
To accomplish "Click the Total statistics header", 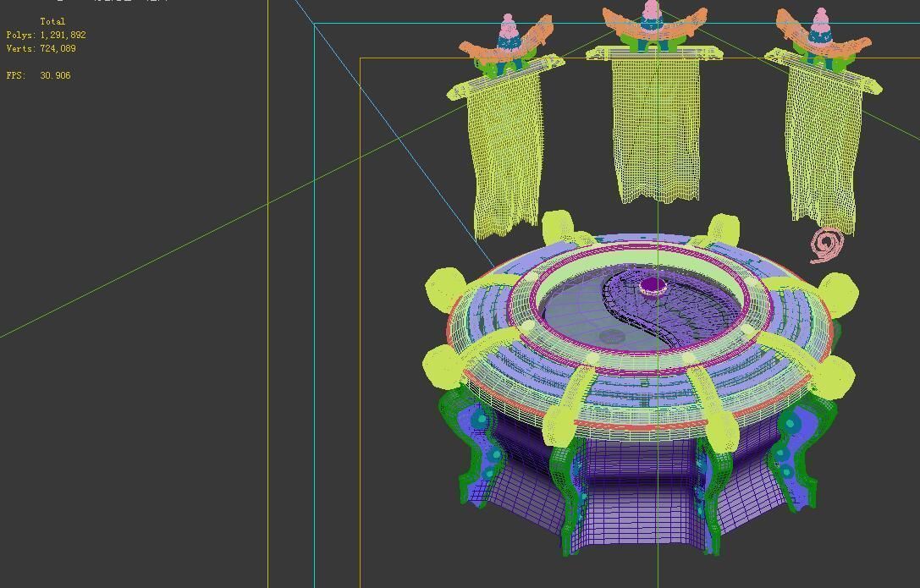I will point(52,22).
